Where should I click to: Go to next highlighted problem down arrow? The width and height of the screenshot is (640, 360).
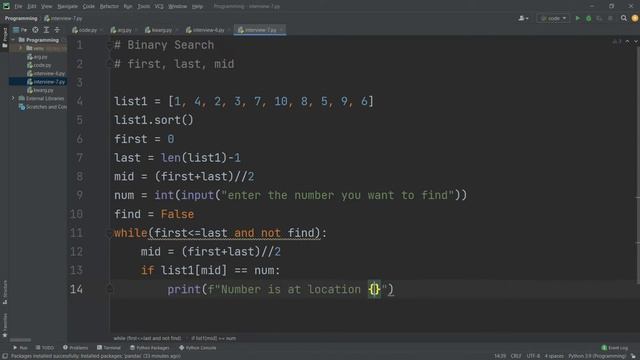(x=636, y=42)
